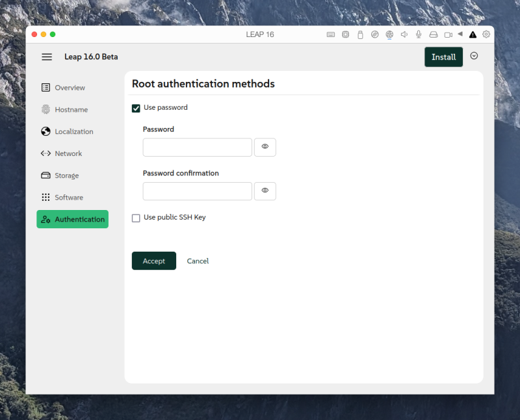Screen dimensions: 520x420
Task: Click the Cancel link
Action: 198,261
